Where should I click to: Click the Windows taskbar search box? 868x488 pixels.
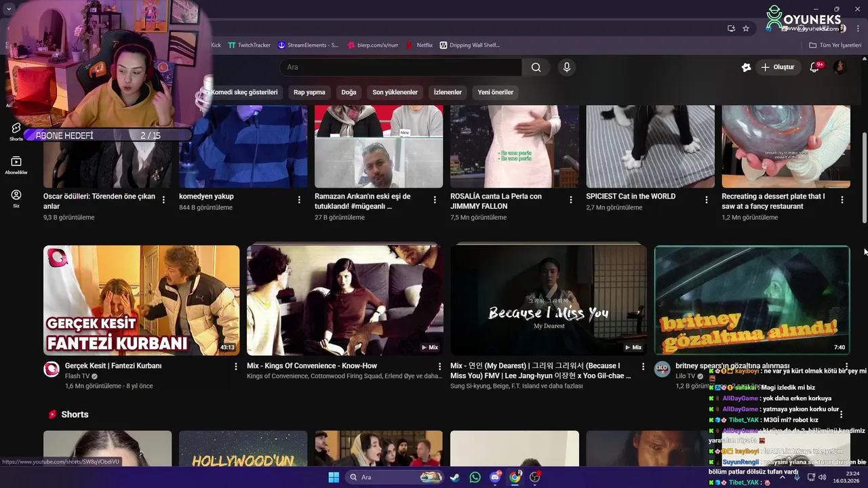tap(395, 477)
